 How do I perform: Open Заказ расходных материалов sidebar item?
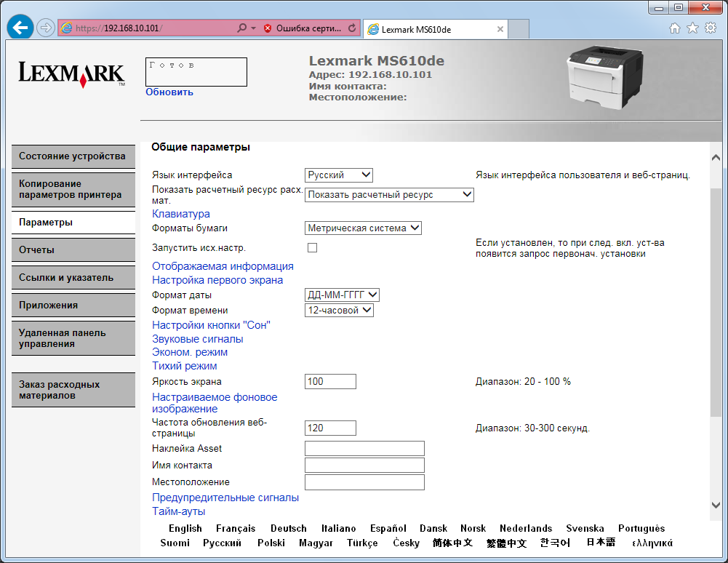click(x=73, y=390)
